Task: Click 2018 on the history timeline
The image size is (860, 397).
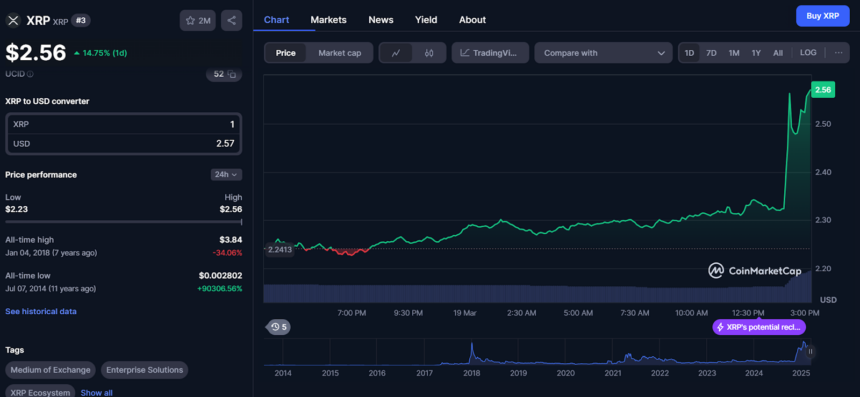Action: pos(472,373)
